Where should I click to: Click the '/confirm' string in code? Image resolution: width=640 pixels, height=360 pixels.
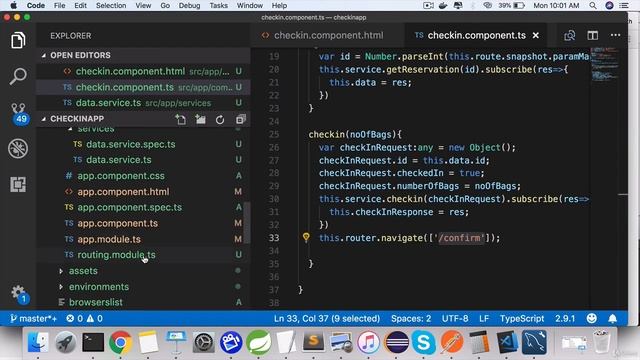click(x=461, y=238)
